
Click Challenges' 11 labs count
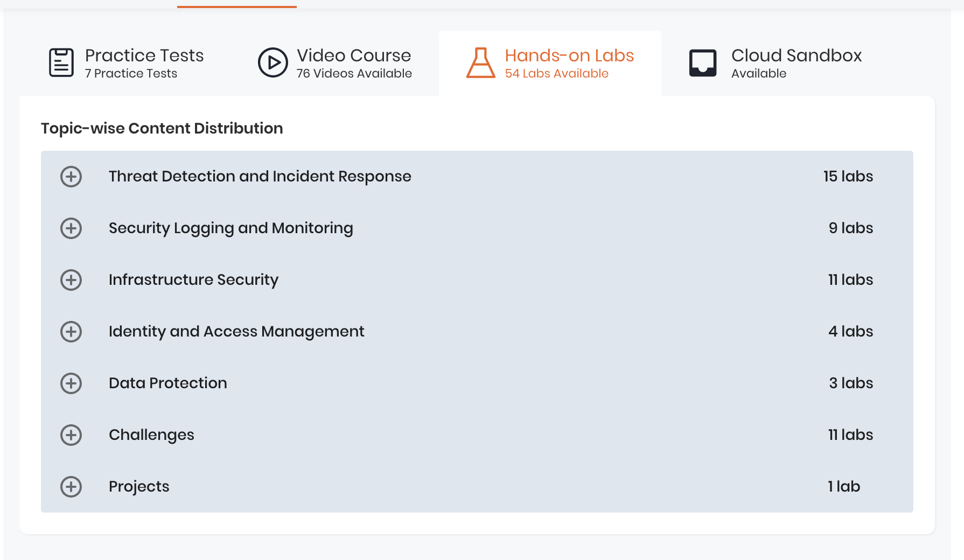(851, 435)
